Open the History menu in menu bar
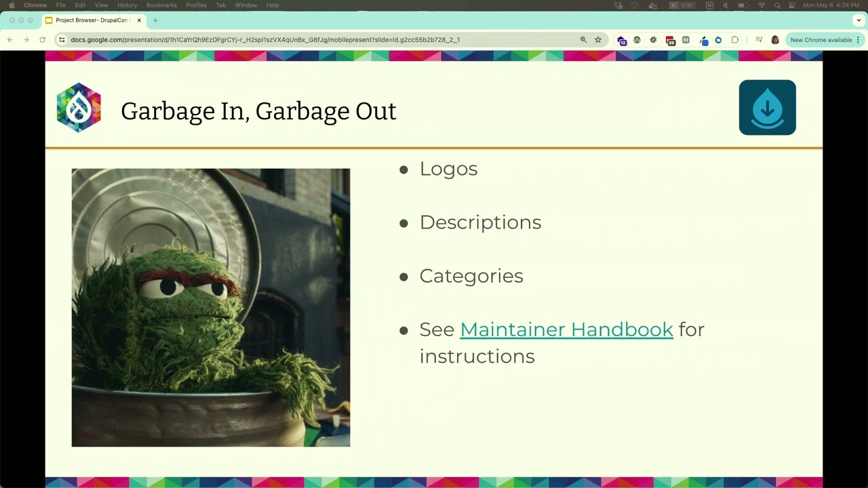Image resolution: width=868 pixels, height=488 pixels. point(127,5)
